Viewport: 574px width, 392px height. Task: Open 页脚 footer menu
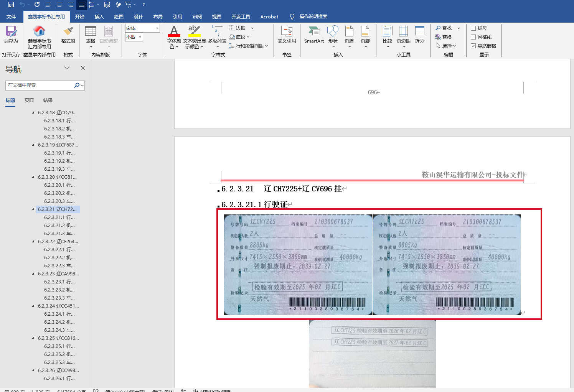[x=365, y=37]
